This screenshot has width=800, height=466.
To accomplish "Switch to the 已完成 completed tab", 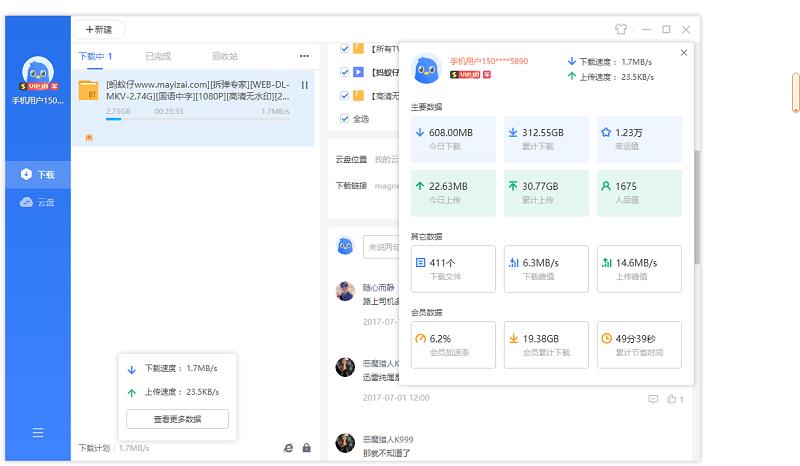I will [x=157, y=56].
